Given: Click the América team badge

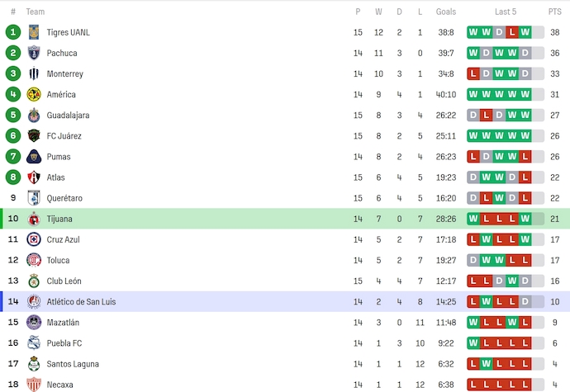Looking at the screenshot, I should 34,94.
